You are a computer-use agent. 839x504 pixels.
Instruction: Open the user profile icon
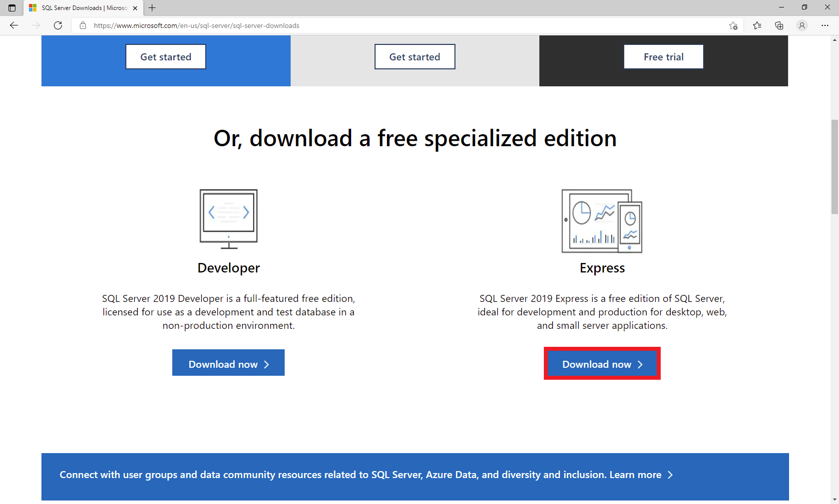click(802, 25)
